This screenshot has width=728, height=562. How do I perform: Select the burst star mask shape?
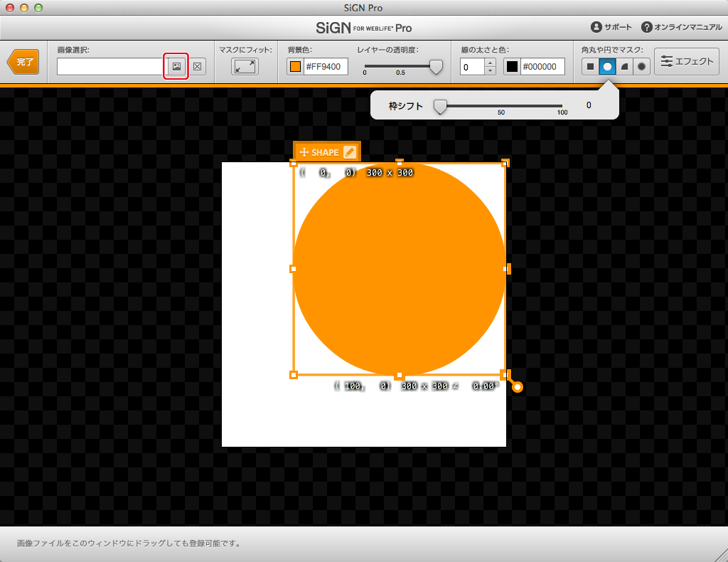[x=642, y=66]
